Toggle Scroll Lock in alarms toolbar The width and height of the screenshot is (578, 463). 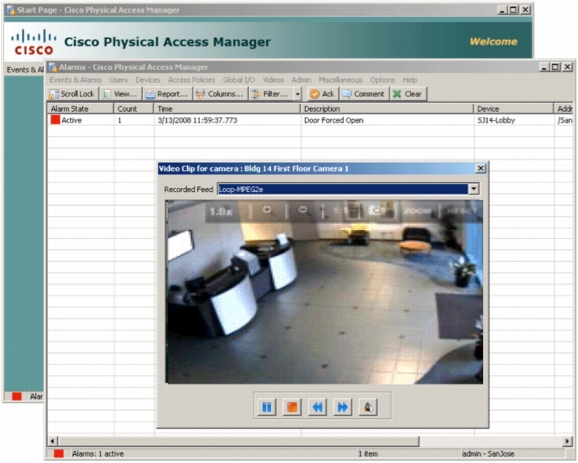click(x=72, y=94)
